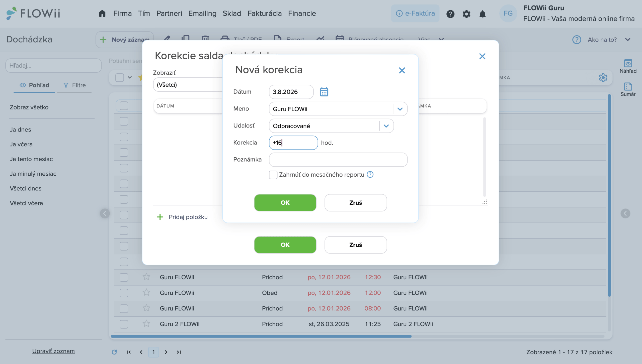Collapse the right side panel arrow
642x364 pixels.
click(x=625, y=213)
